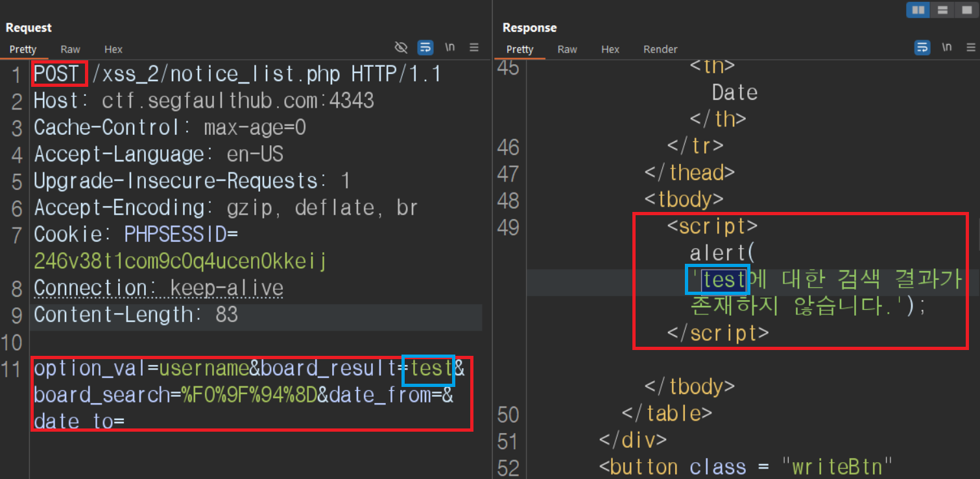This screenshot has width=980, height=479.
Task: Select combined tabbed layout icon
Action: 967,10
